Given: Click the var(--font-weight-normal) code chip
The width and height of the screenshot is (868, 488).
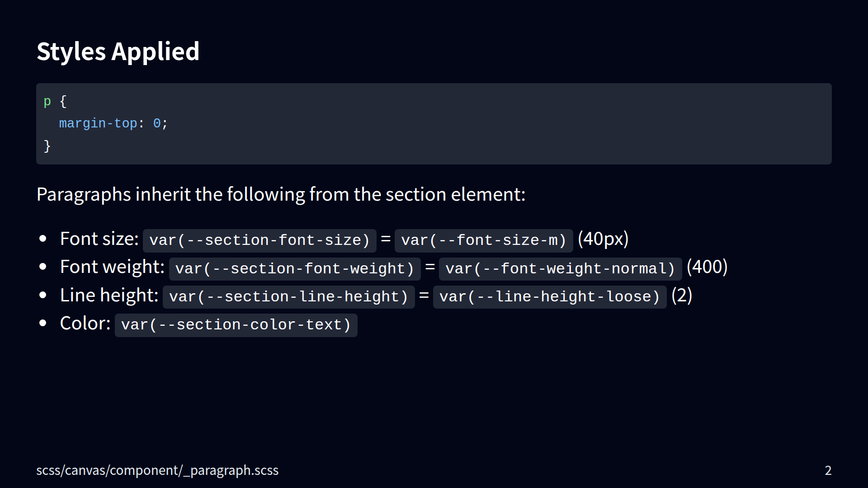Looking at the screenshot, I should [x=560, y=269].
